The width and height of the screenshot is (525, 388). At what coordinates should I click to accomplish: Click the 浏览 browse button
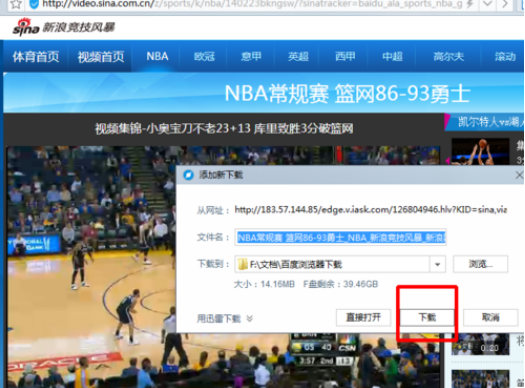tap(480, 264)
